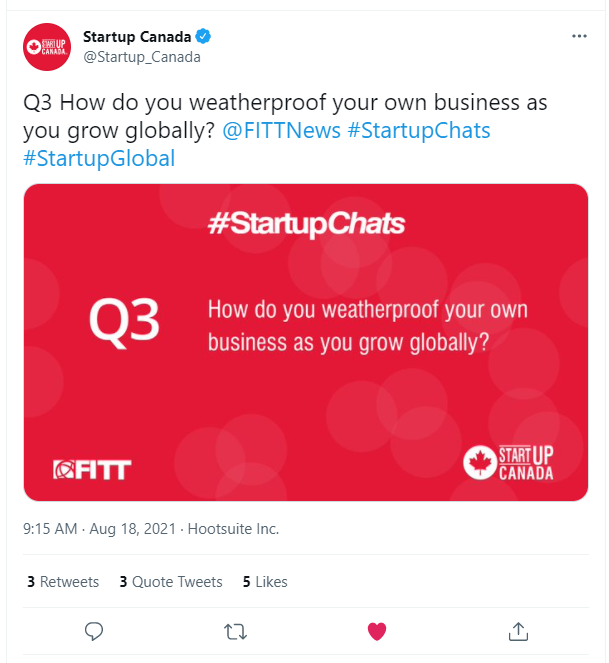
Task: Show the 5 Likes list
Action: (265, 581)
